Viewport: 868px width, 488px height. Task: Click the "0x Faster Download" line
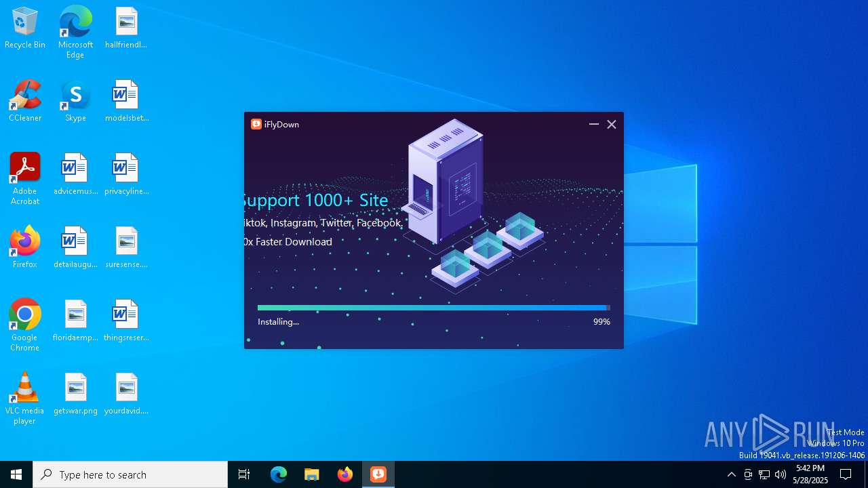tap(288, 241)
